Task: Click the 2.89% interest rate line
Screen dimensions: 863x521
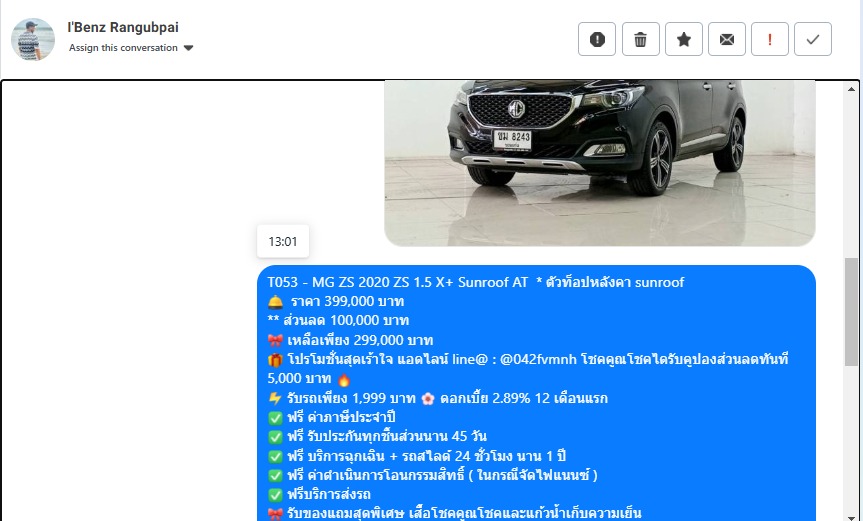Action: (x=438, y=398)
